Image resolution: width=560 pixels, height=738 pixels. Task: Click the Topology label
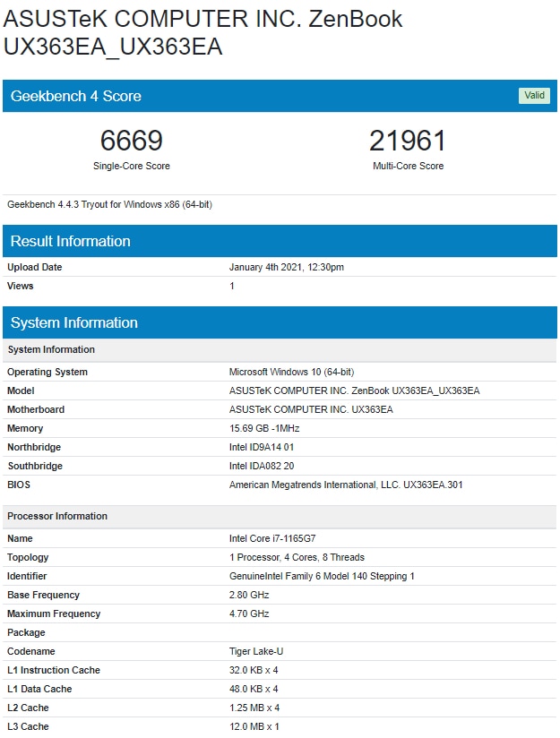(x=28, y=557)
